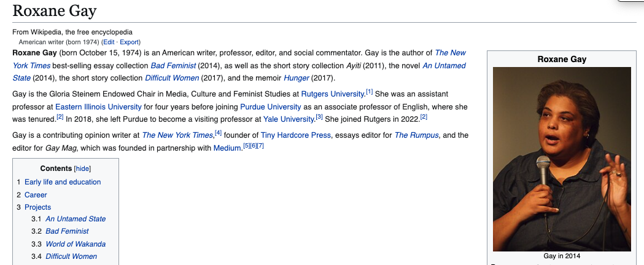Screen dimensions: 644x265
Task: Open The Rumpus link
Action: [x=416, y=135]
